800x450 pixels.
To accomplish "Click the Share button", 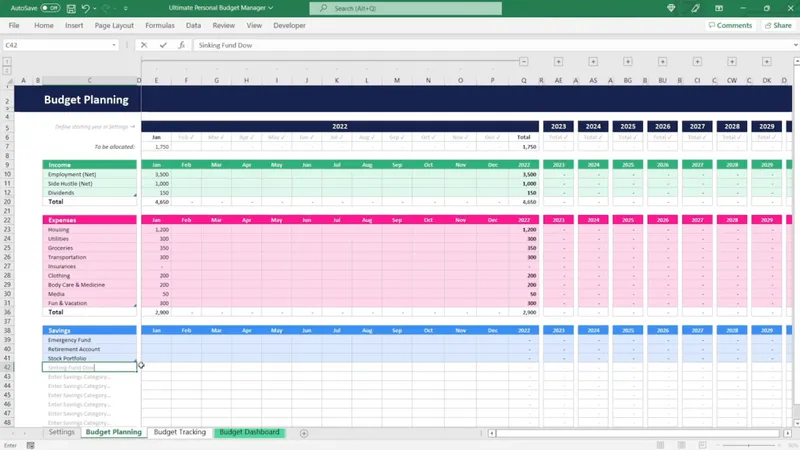I will (778, 26).
